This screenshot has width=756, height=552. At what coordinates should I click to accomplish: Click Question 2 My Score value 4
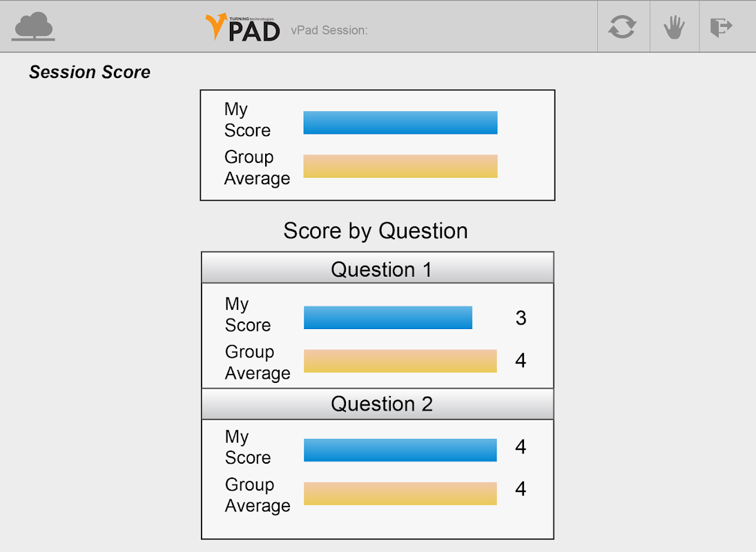coord(521,447)
